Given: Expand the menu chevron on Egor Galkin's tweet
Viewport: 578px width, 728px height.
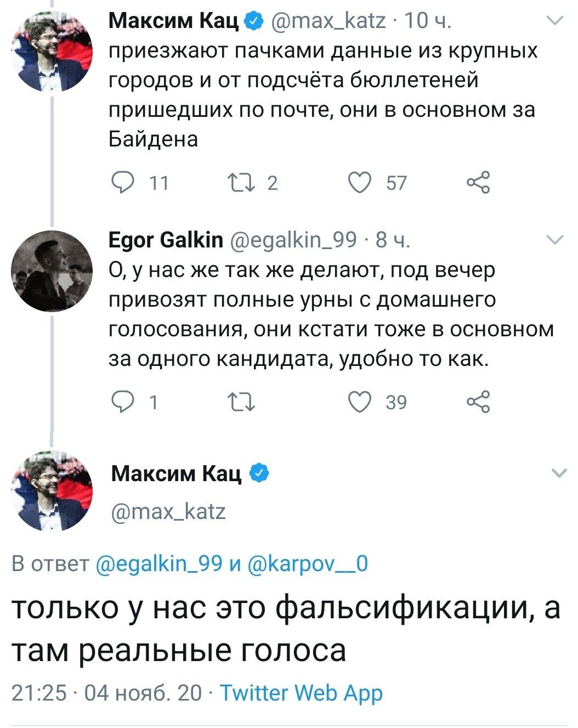Looking at the screenshot, I should point(555,240).
